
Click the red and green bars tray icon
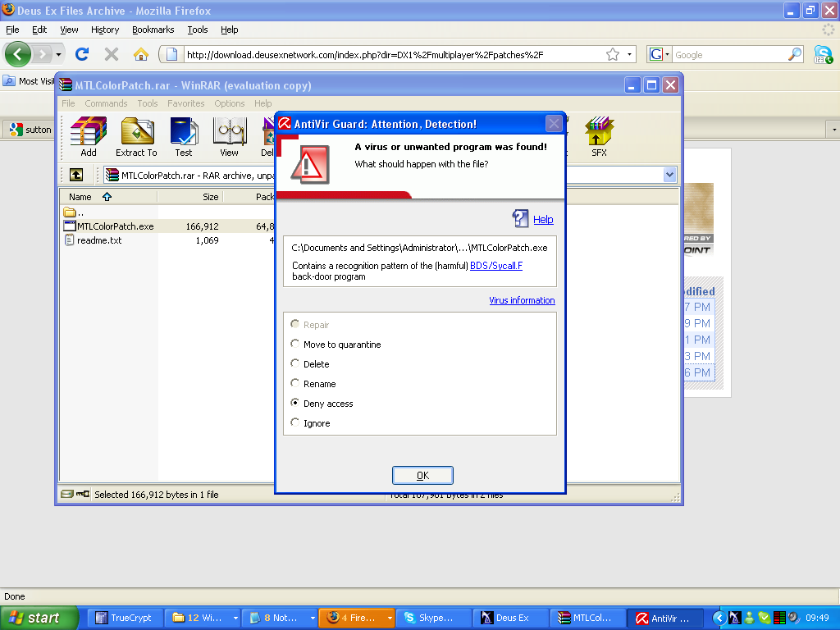[x=779, y=618]
